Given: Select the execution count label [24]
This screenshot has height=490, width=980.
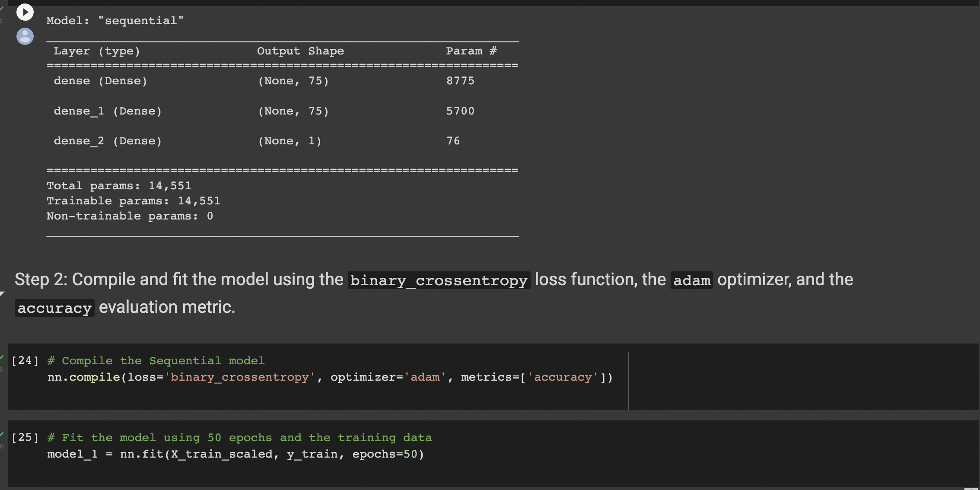Looking at the screenshot, I should pyautogui.click(x=25, y=360).
